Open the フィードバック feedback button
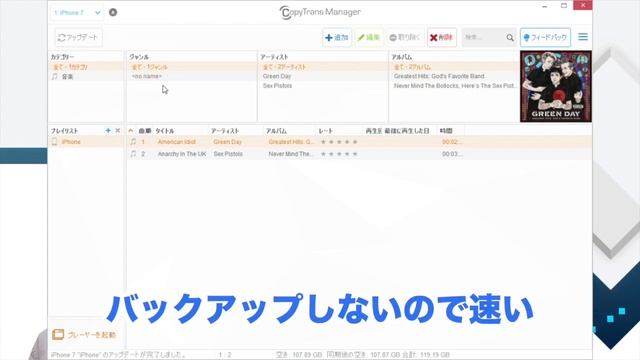The height and width of the screenshot is (360, 640). pos(545,38)
